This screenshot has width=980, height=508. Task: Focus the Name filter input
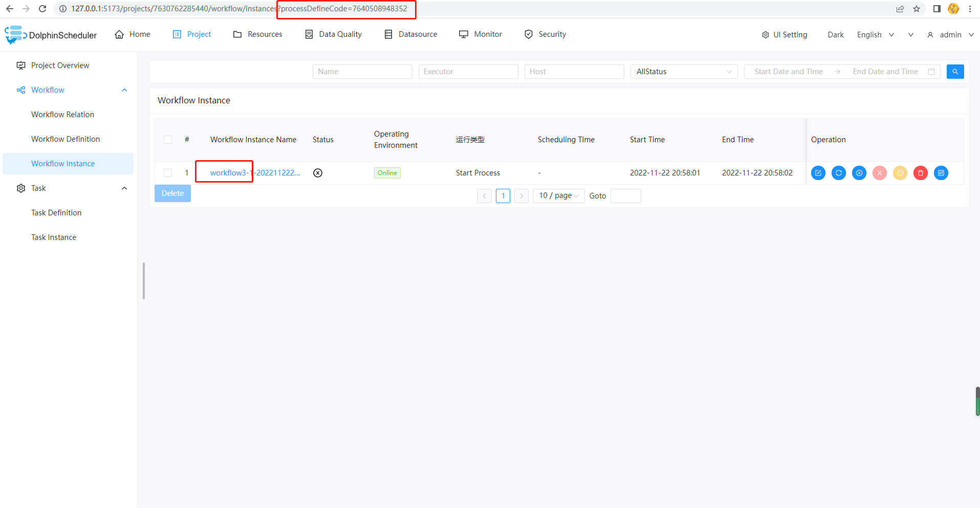click(362, 72)
